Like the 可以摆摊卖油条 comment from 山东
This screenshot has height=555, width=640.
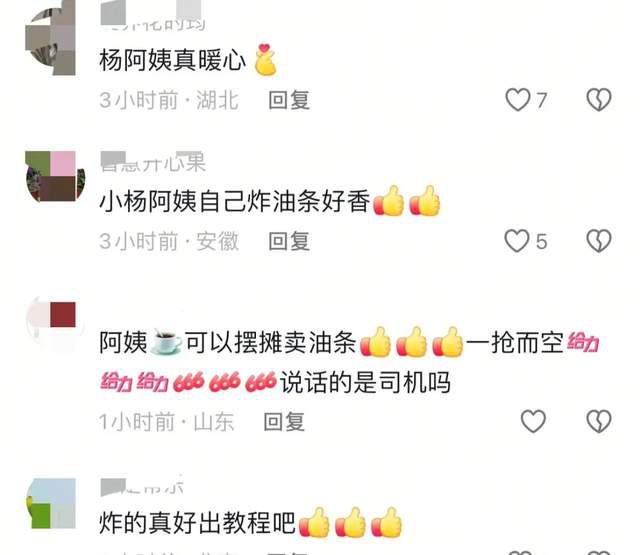pos(533,421)
